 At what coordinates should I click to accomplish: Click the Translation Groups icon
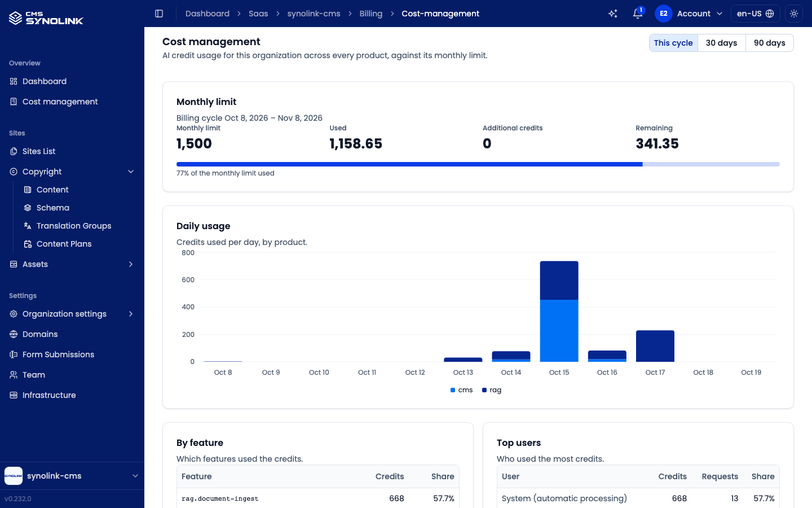[x=28, y=226]
